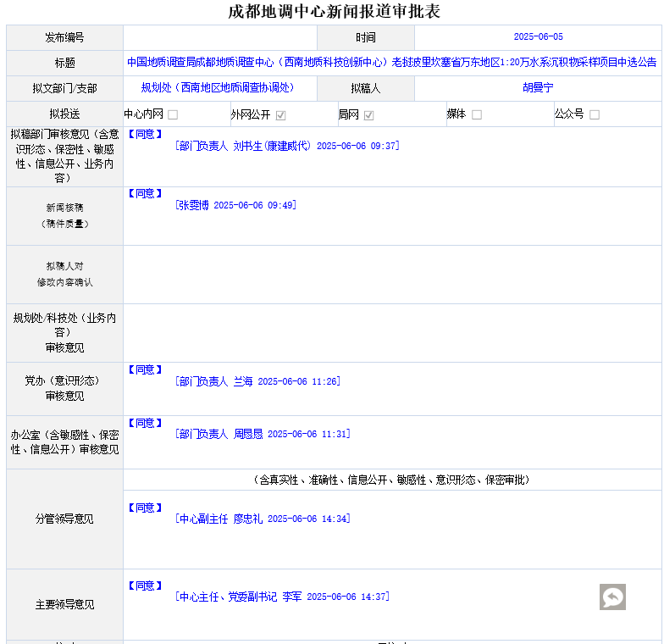This screenshot has height=644, width=664.
Task: Click 【同意】 in 主要领导意见 row
Action: [x=145, y=586]
